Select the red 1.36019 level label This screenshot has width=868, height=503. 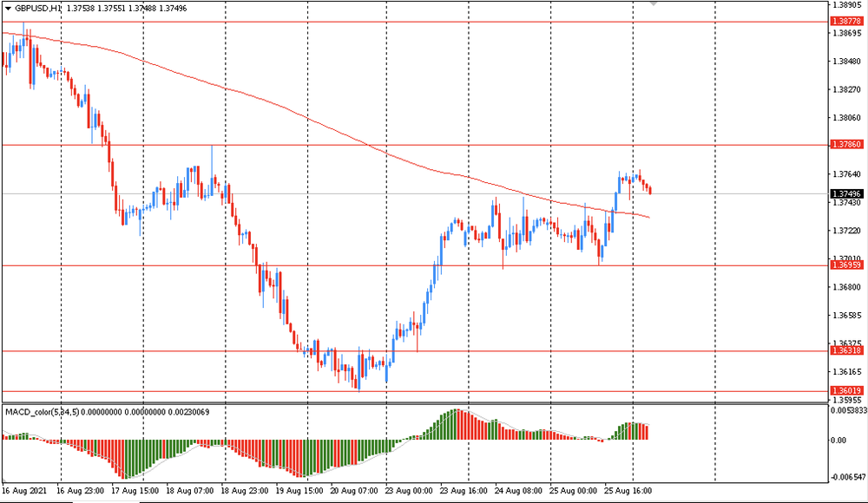846,390
